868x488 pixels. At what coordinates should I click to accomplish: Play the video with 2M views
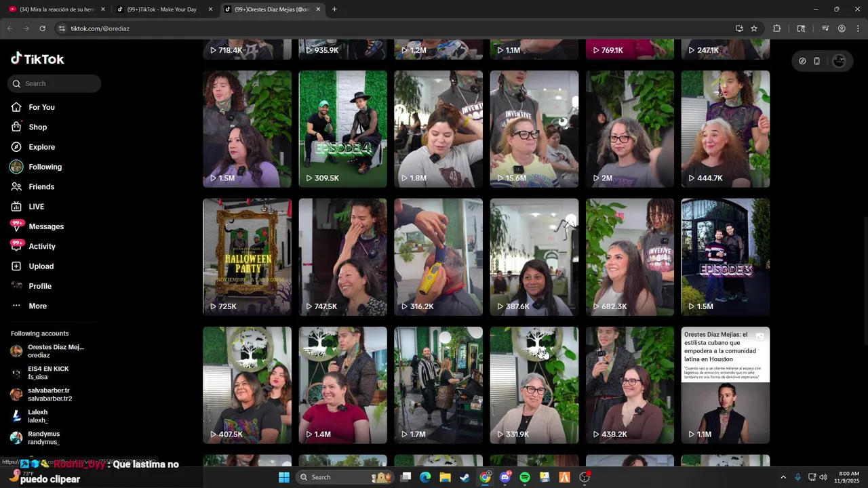pos(630,129)
